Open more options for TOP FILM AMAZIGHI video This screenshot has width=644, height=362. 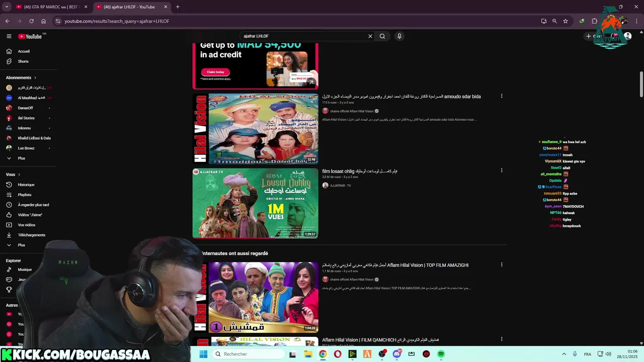pyautogui.click(x=501, y=264)
